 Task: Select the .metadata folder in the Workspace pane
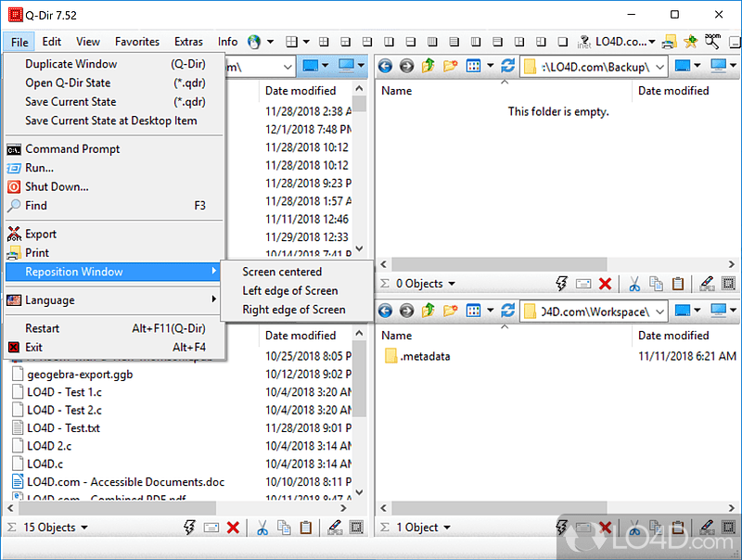[x=425, y=356]
